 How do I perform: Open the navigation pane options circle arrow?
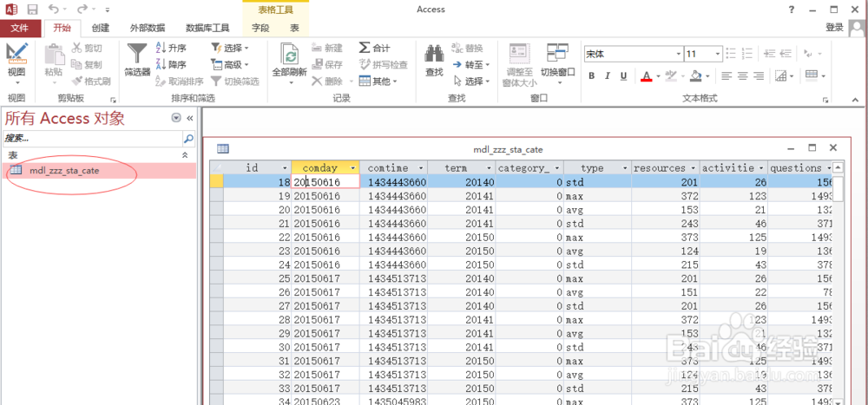pyautogui.click(x=176, y=118)
